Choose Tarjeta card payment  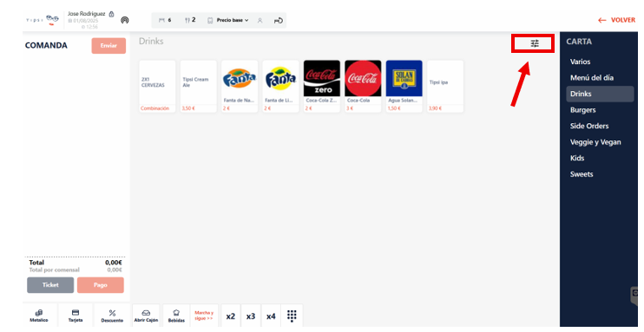(76, 316)
